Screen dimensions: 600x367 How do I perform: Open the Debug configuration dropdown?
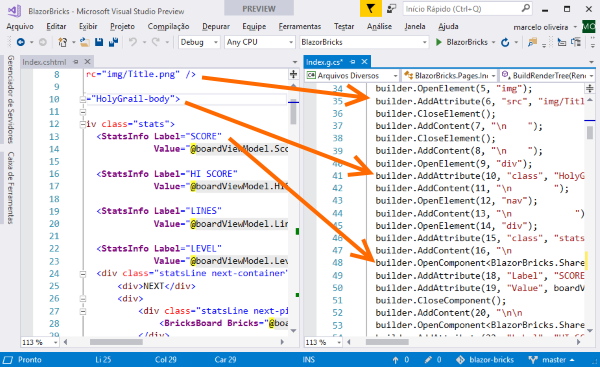[199, 42]
